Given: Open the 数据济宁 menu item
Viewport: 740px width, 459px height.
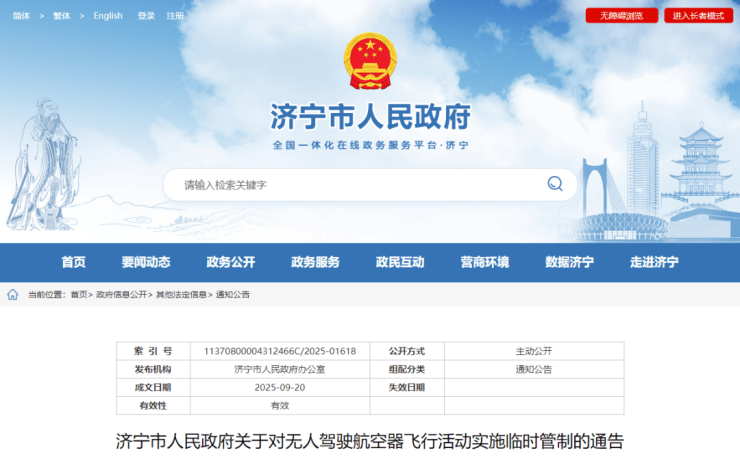Looking at the screenshot, I should click(x=569, y=262).
